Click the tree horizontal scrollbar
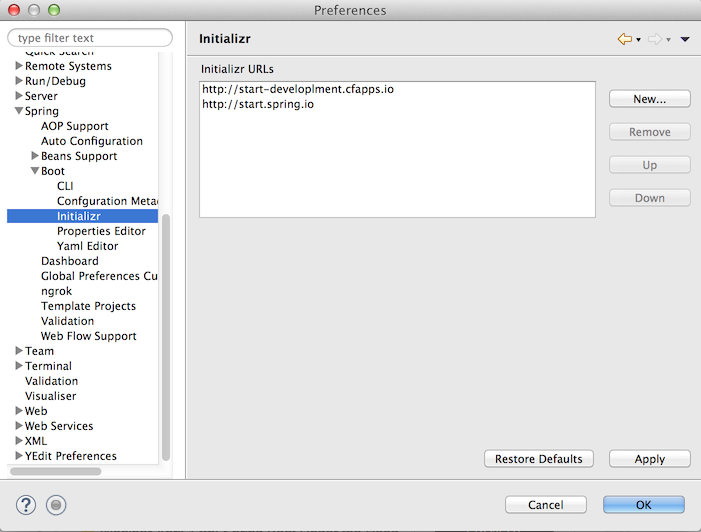The image size is (701, 532). 55,471
